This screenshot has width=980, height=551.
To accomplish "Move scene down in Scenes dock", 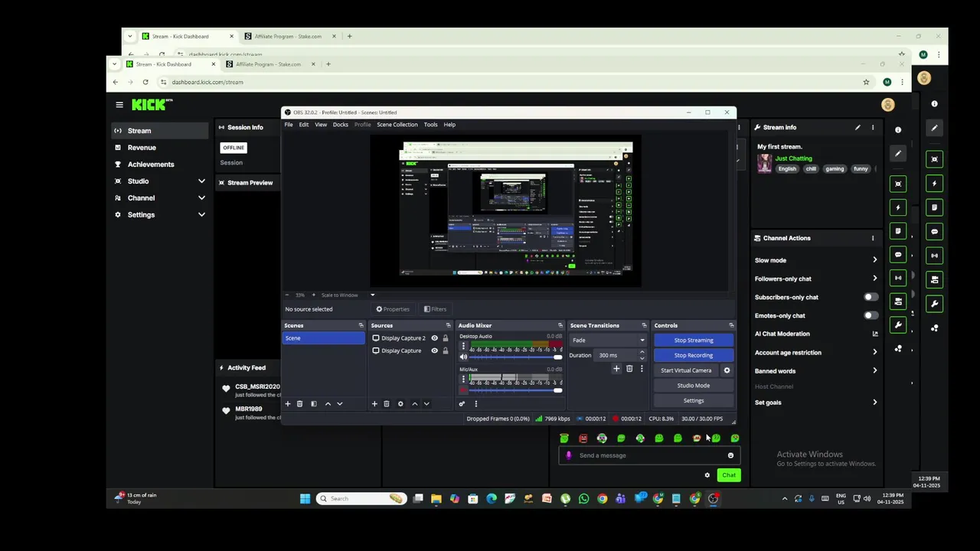I will [x=340, y=404].
